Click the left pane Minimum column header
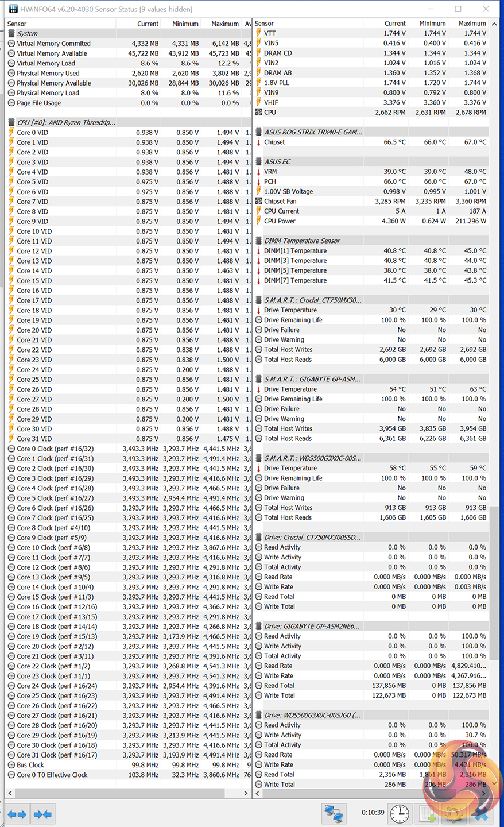Image resolution: width=504 pixels, height=827 pixels. (181, 24)
